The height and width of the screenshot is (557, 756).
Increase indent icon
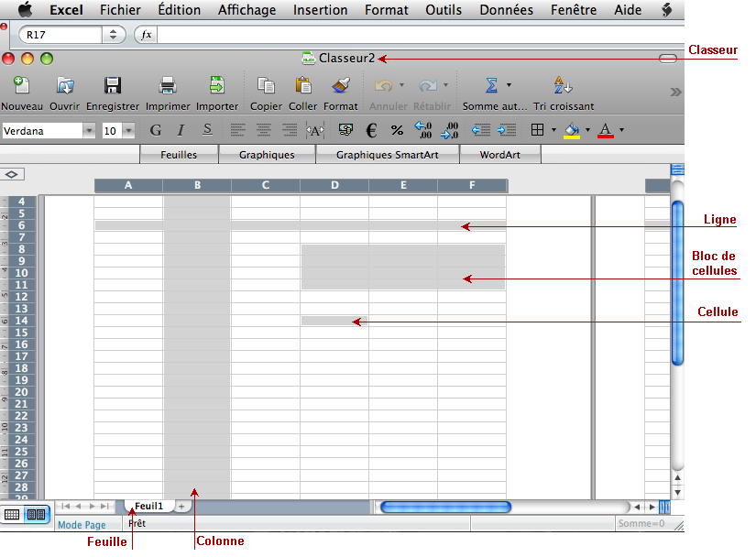[507, 130]
